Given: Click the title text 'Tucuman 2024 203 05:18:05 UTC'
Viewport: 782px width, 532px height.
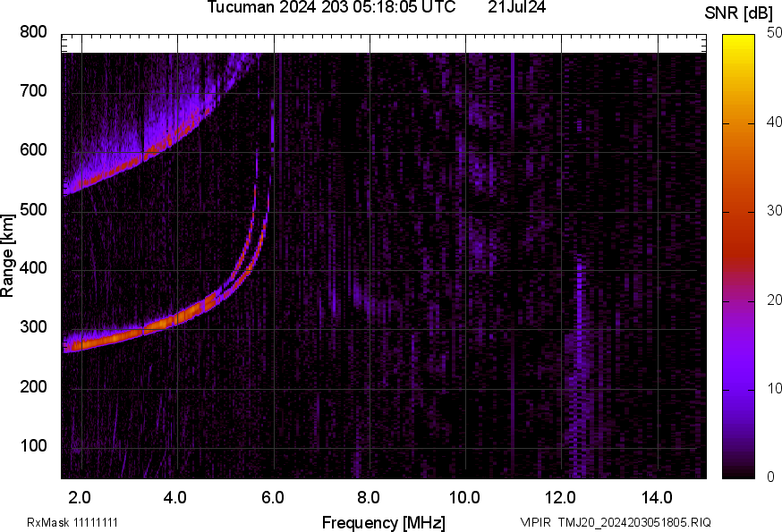Looking at the screenshot, I should (x=331, y=7).
